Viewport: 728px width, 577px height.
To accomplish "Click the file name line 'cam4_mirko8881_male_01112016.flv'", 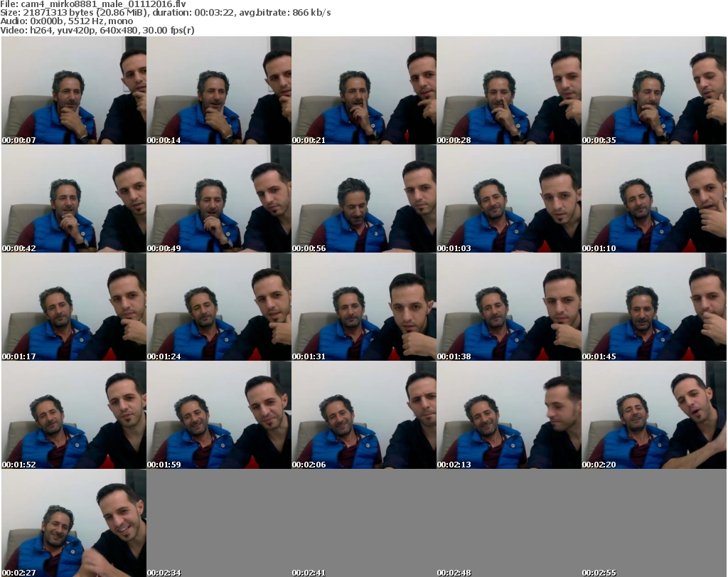I will pos(93,4).
